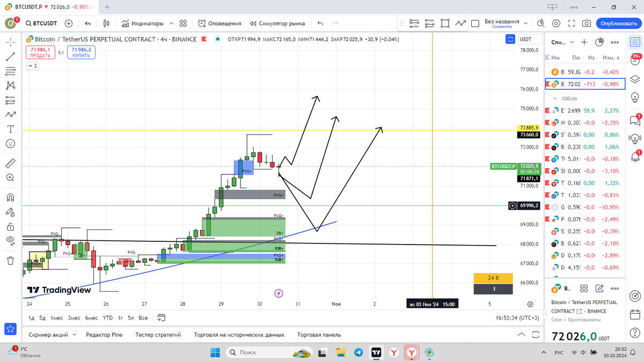
Task: Open favorites star toolbar button
Action: (10, 329)
